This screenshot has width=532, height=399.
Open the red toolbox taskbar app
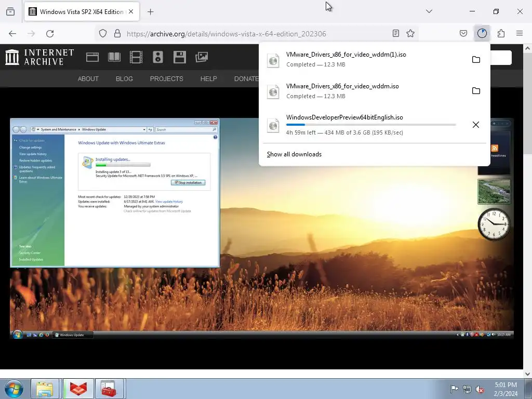[108, 389]
